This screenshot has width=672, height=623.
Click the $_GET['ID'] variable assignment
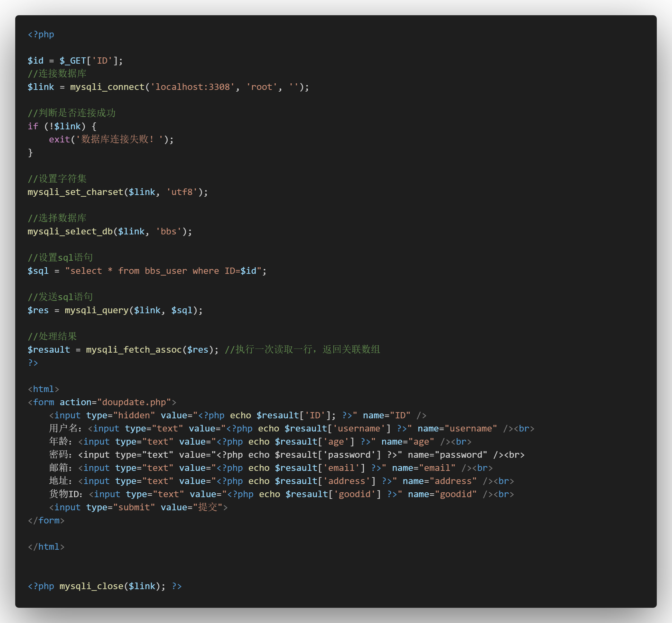pos(74,60)
